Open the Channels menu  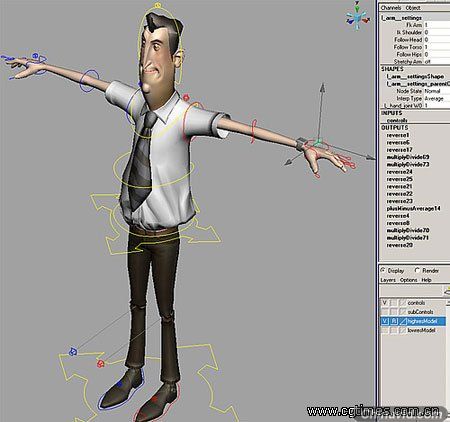pyautogui.click(x=391, y=8)
